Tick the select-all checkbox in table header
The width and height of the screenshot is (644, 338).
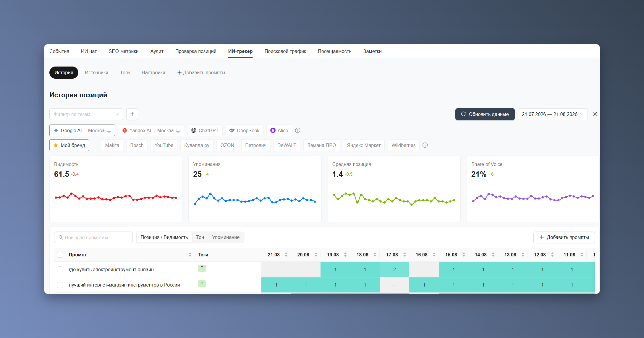[60, 255]
